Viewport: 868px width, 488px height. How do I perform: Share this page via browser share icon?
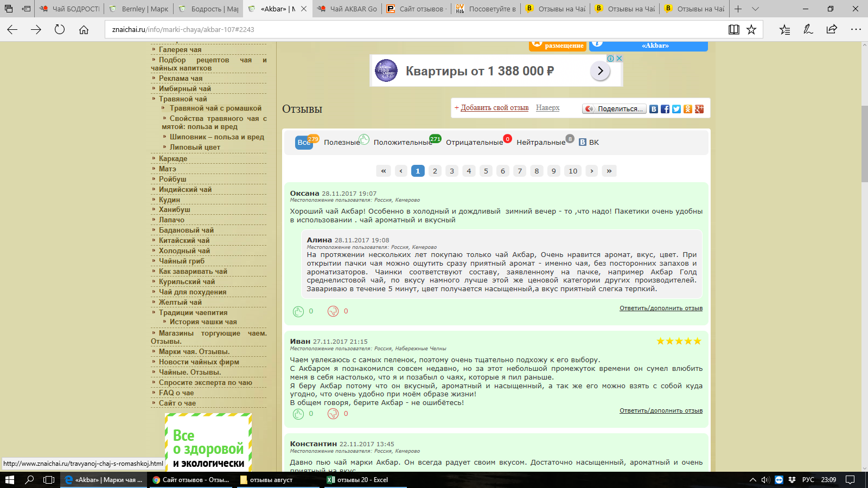click(x=832, y=30)
